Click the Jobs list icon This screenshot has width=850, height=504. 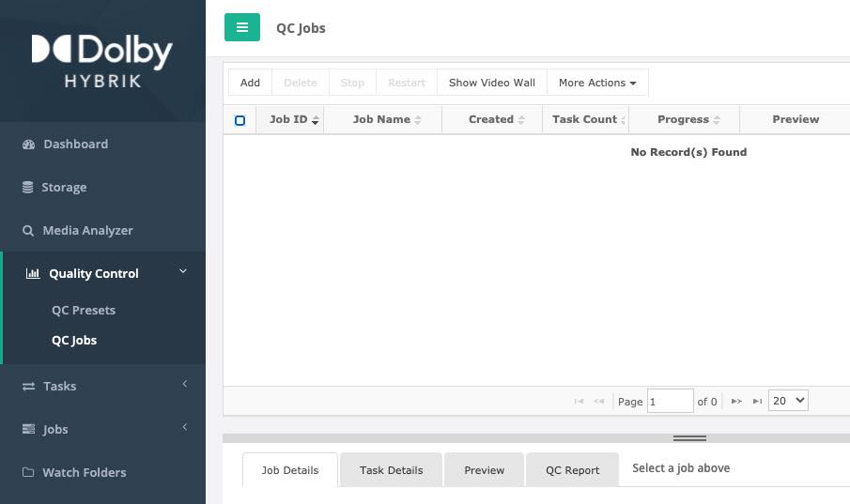coord(28,429)
